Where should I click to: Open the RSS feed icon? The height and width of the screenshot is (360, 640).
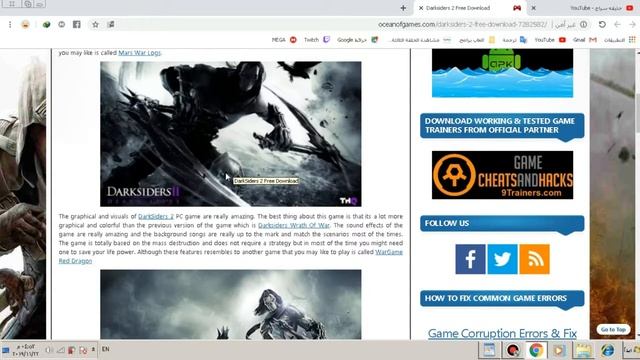[x=535, y=259]
